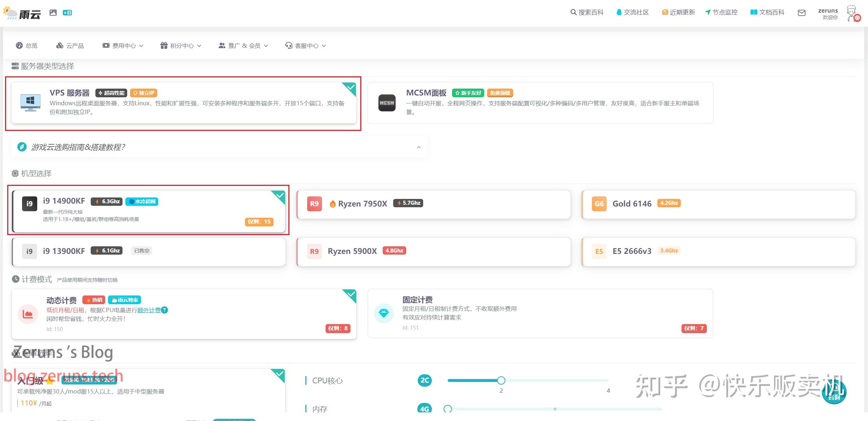Adjust the CPU核心 slider

pos(501,380)
